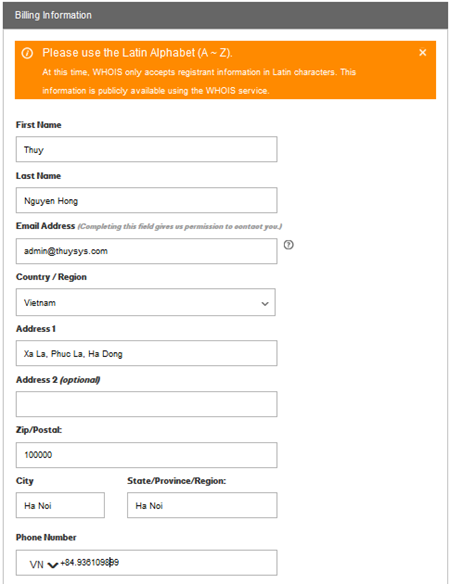450x584 pixels.
Task: Focus the State/Province/Region input
Action: (202, 505)
